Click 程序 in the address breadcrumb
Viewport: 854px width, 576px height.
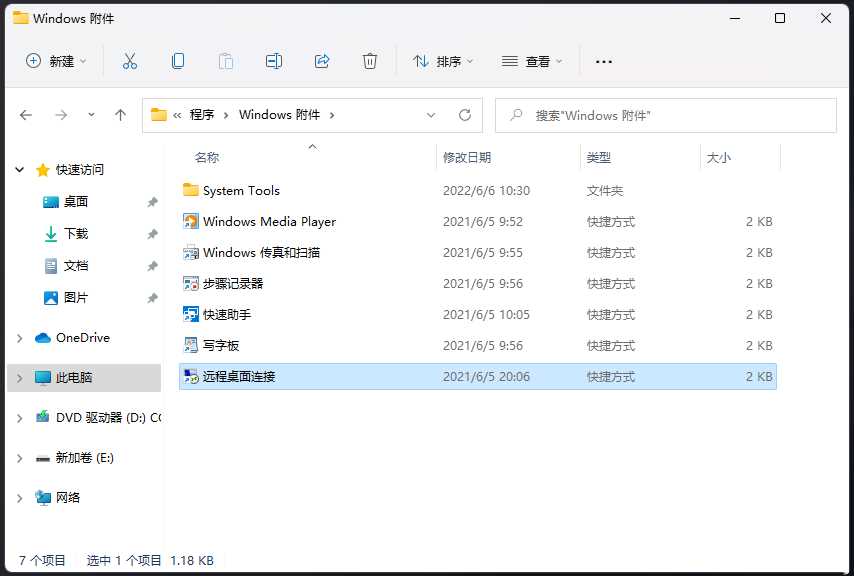[202, 115]
